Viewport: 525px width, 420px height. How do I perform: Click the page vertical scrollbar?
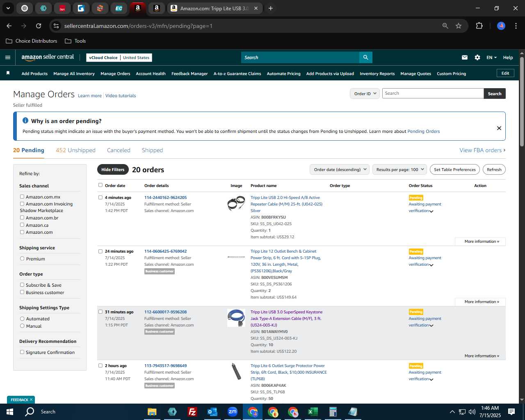pos(522,102)
